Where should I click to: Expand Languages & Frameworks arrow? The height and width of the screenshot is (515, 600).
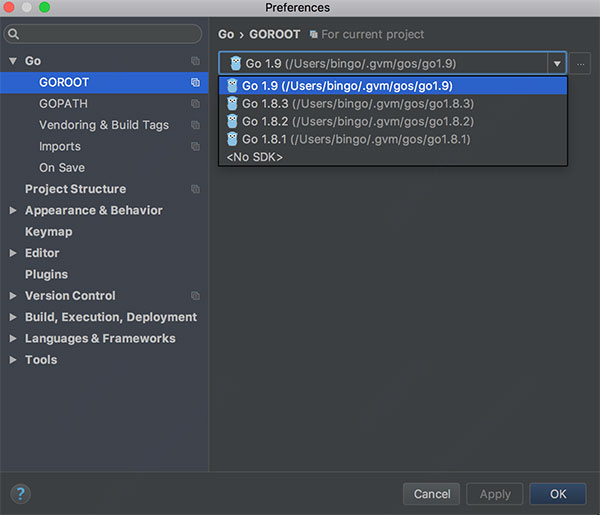[x=13, y=339]
